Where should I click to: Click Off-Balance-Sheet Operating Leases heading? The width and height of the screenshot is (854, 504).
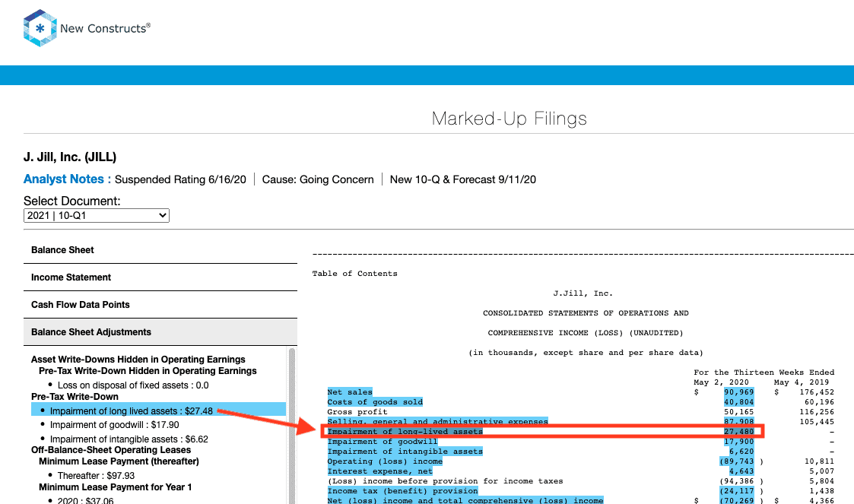point(111,449)
